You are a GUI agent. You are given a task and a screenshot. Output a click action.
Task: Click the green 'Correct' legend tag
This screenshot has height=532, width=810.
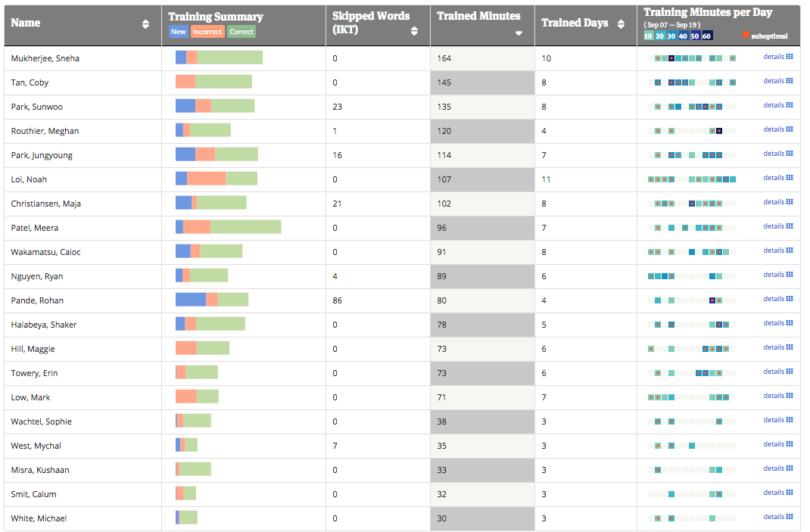tap(241, 32)
